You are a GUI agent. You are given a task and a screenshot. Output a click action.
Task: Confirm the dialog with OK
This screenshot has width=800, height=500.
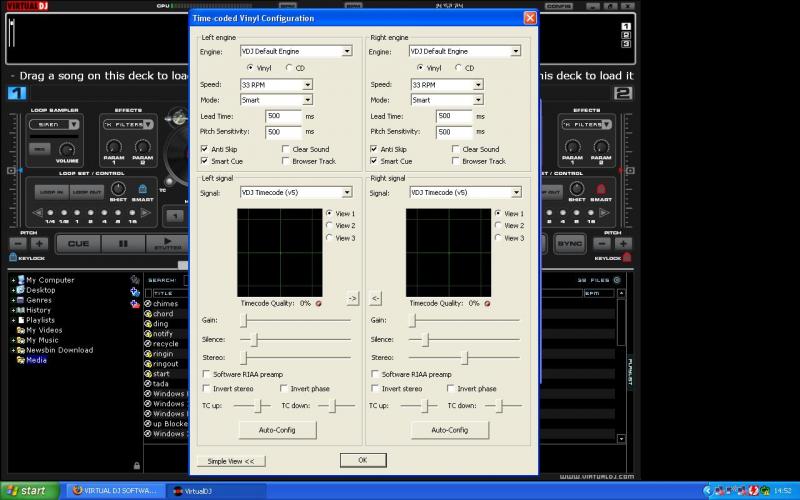[363, 460]
